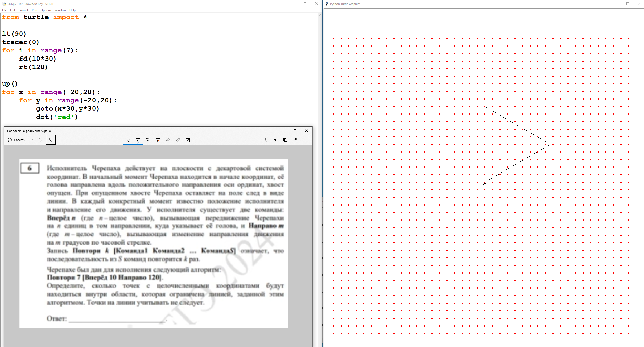Screen dimensions: 644x347
Task: Click the redo arrow button
Action: [51, 140]
